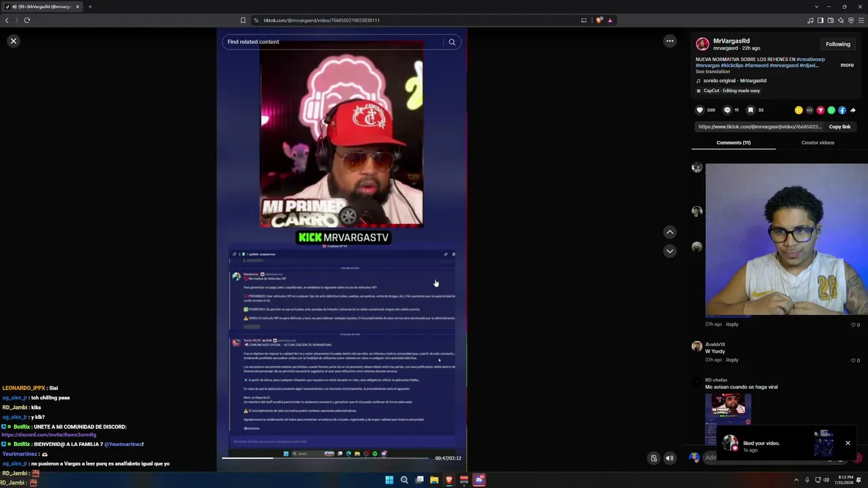The height and width of the screenshot is (488, 868).
Task: Mute the video with speaker icon
Action: [669, 458]
